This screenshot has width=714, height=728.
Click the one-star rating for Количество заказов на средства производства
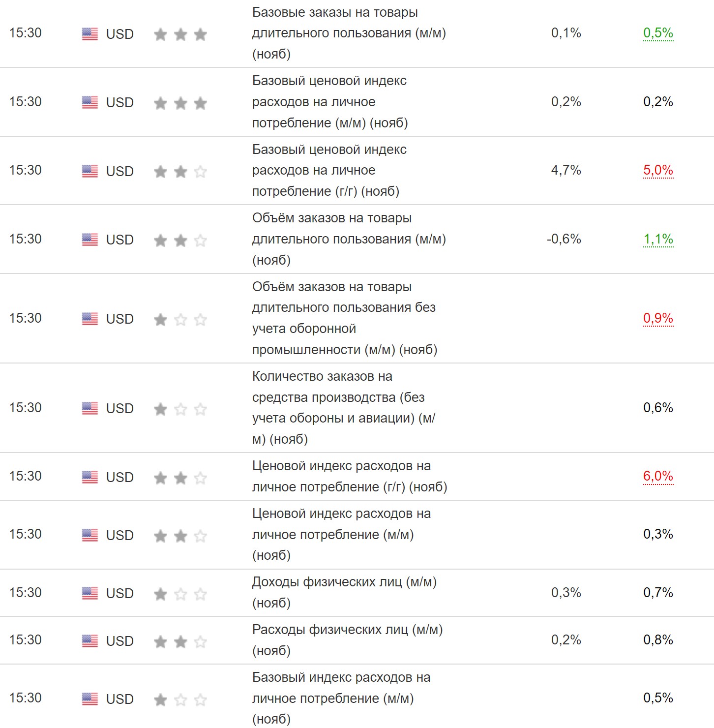(x=180, y=409)
